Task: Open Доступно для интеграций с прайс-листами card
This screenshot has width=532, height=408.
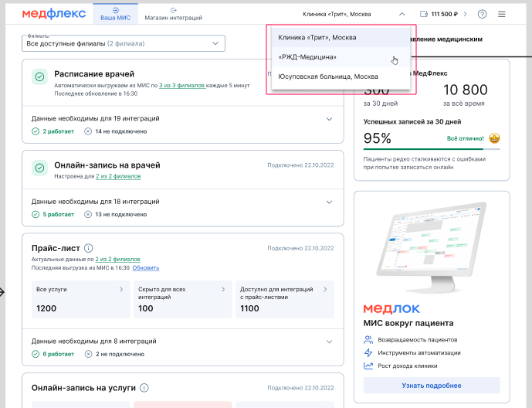Action: click(285, 299)
